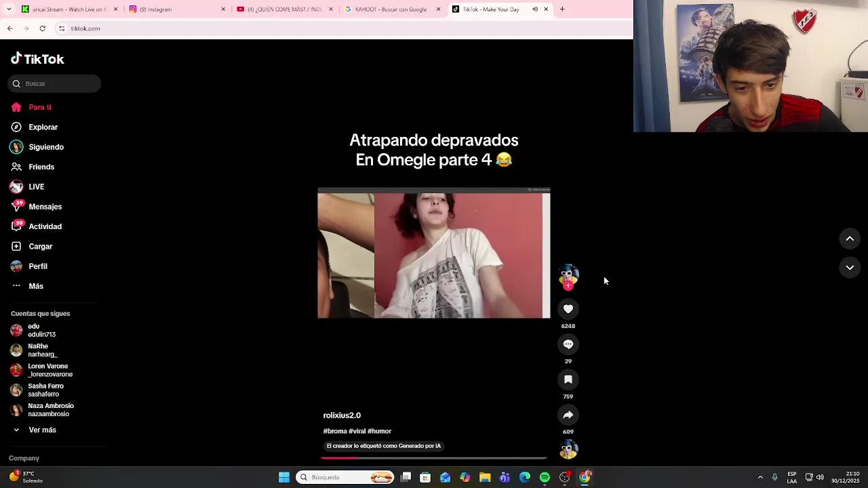Screen dimensions: 868x488
Task: Close the Instagram tab
Action: 223,9
